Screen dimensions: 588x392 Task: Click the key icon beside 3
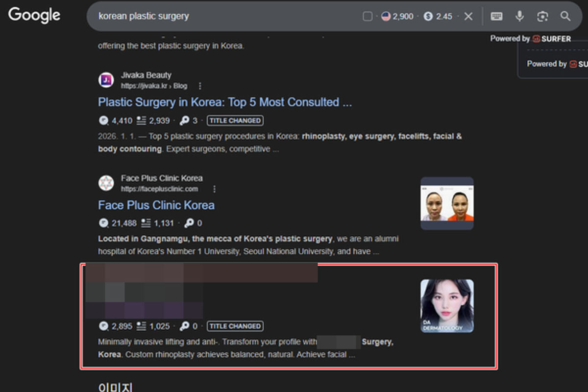[184, 120]
